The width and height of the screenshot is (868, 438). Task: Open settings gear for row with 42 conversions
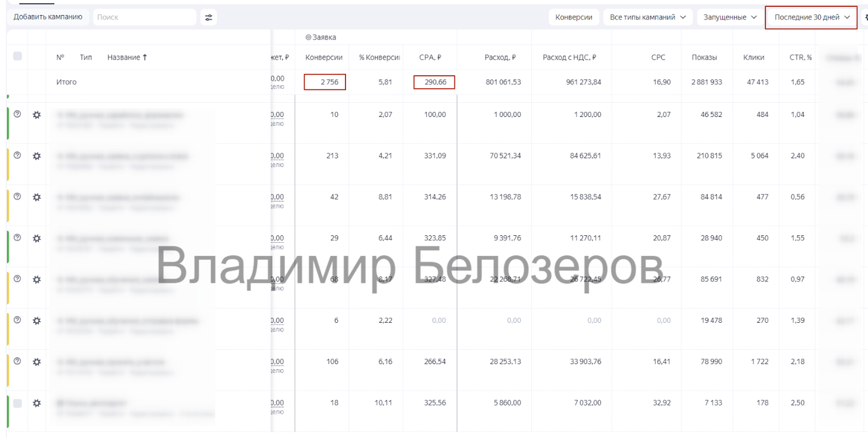coord(36,197)
